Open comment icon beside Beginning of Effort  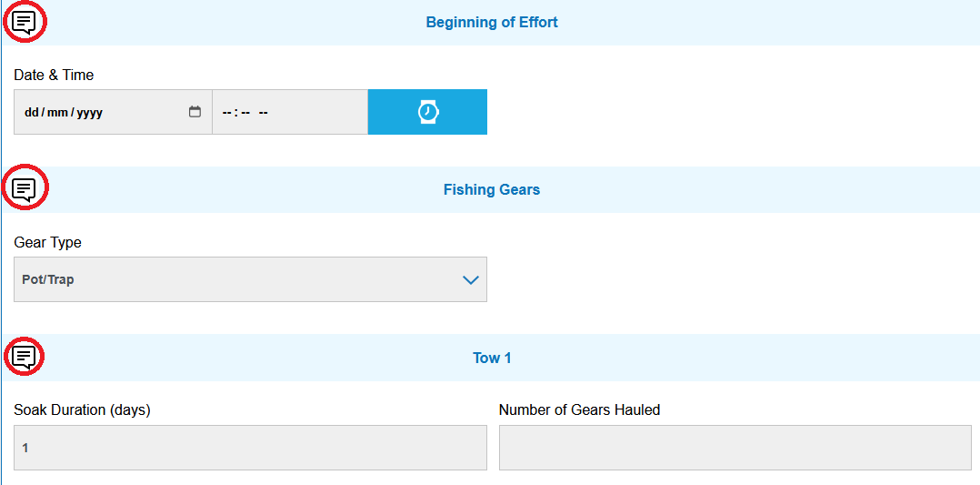pos(25,23)
